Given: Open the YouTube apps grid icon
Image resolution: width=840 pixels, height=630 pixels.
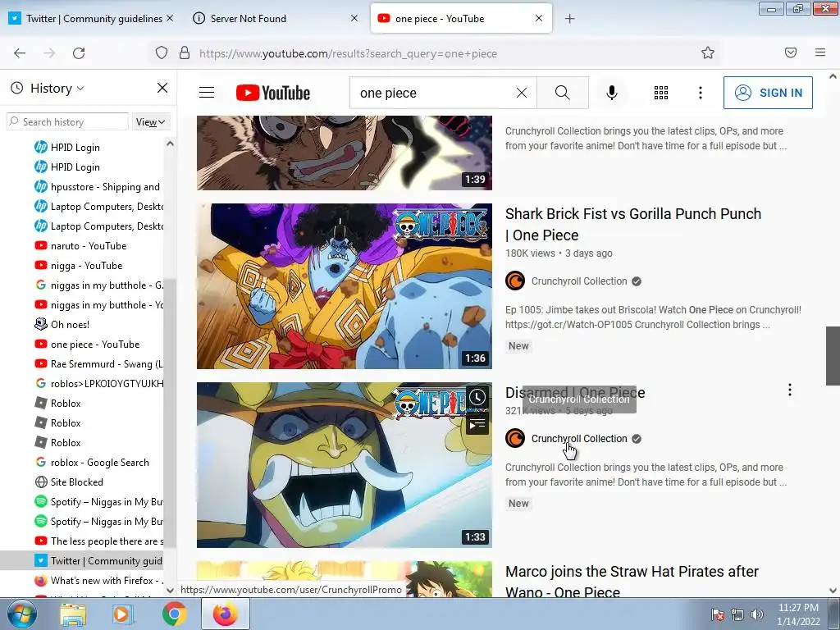Looking at the screenshot, I should [661, 93].
